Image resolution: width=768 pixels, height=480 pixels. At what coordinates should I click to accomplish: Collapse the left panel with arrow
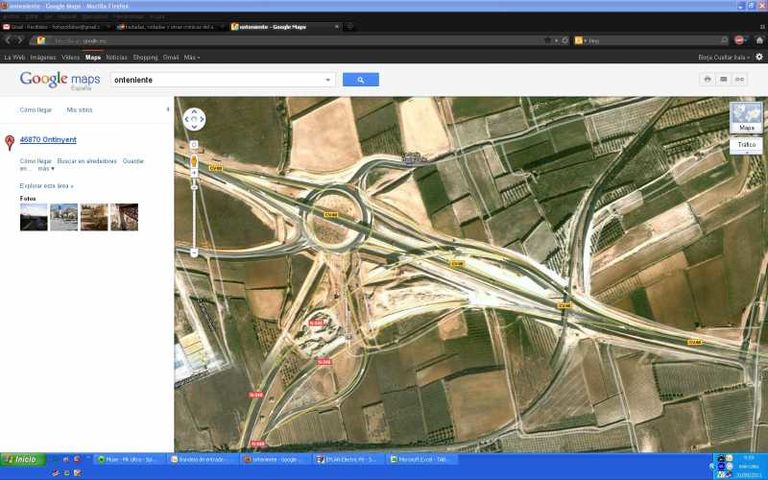[x=167, y=108]
